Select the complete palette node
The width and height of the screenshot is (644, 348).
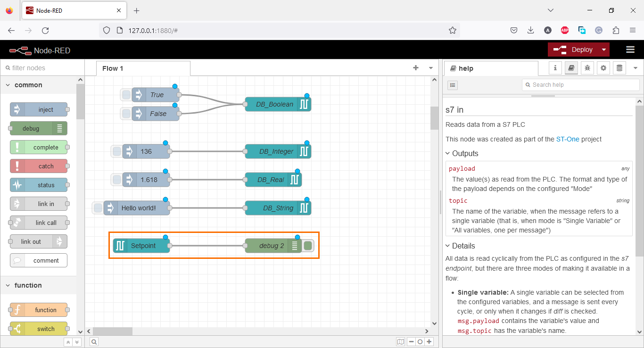[39, 147]
